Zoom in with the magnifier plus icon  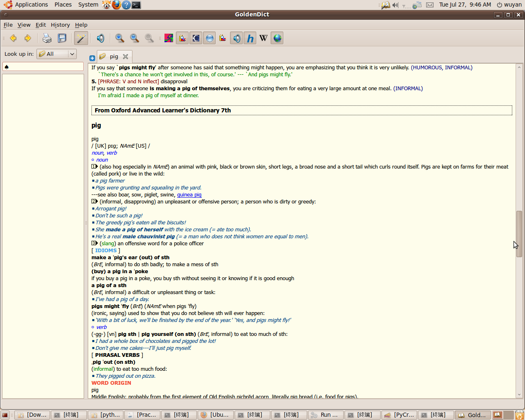(x=120, y=38)
